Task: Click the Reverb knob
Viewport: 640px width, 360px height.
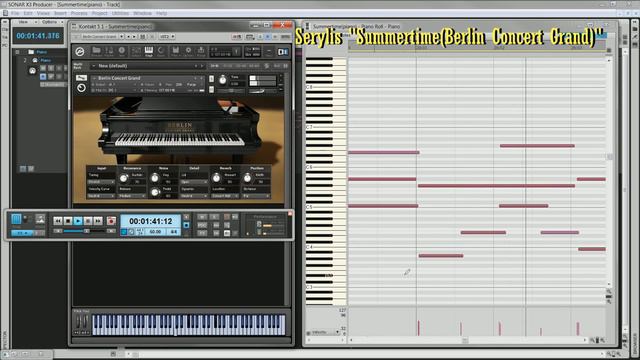Action: click(x=216, y=178)
